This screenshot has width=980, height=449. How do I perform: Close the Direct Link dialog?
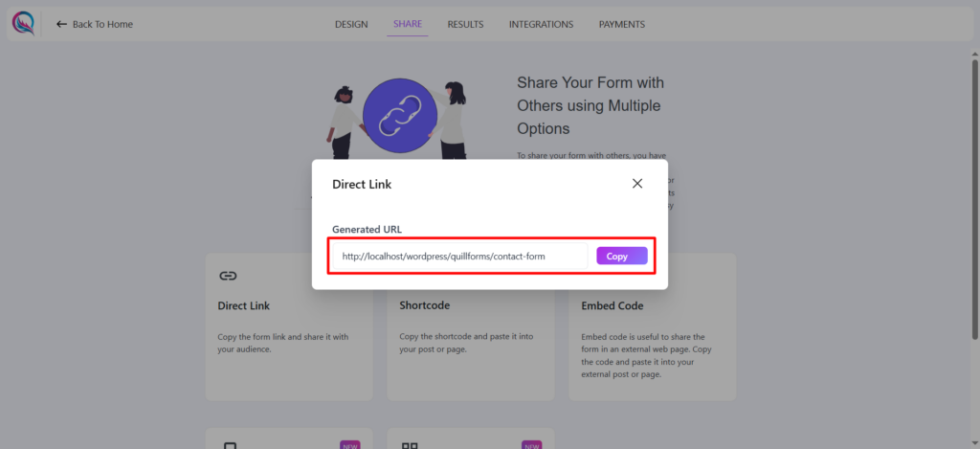coord(637,183)
